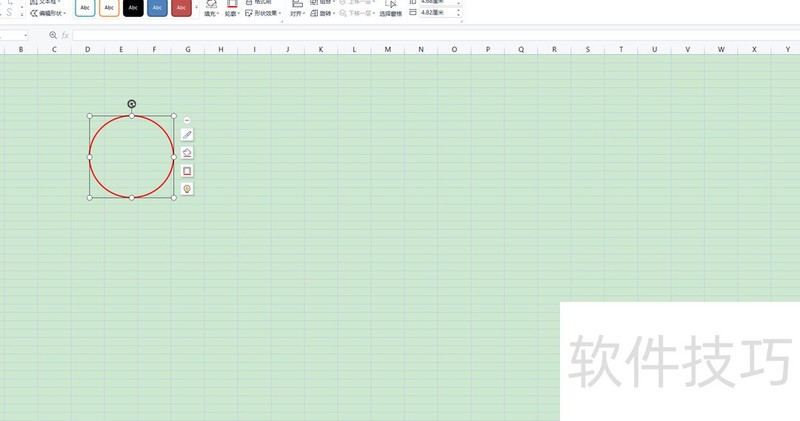Open the 对齐 (align) dropdown
This screenshot has width=800, height=421.
[297, 14]
